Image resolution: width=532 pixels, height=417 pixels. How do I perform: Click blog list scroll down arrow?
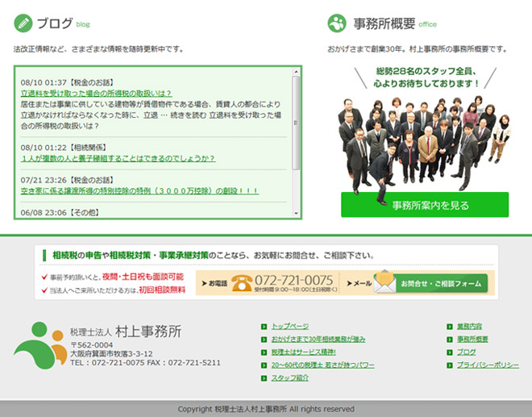tap(296, 214)
